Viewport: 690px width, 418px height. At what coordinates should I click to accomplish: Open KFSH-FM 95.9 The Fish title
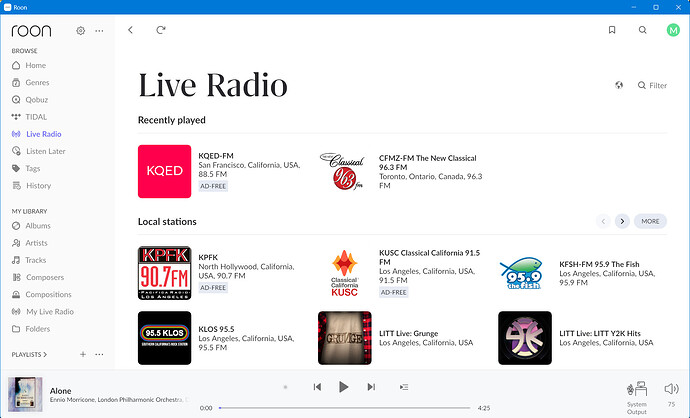tap(599, 264)
